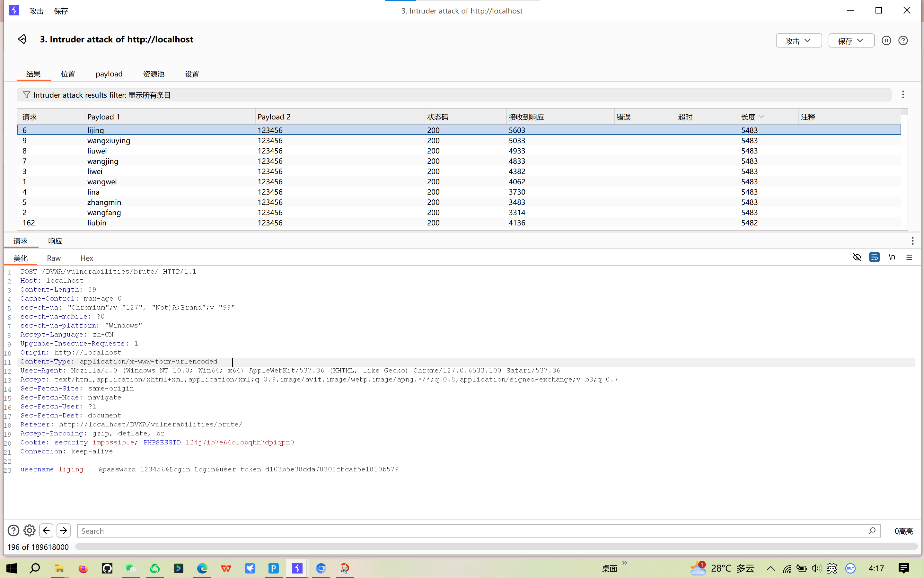Screen dimensions: 924x578
Task: Go to next search match arrow
Action: (64, 530)
